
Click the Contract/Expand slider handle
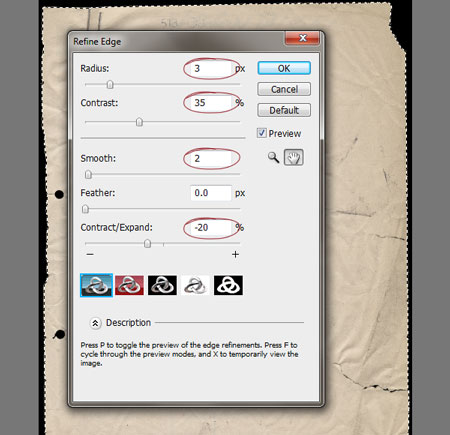point(147,244)
